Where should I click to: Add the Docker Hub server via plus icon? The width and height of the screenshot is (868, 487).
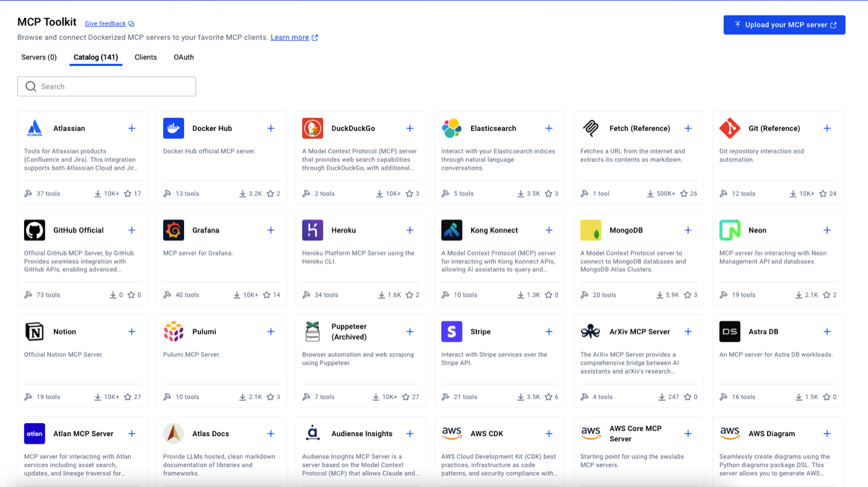[x=271, y=128]
